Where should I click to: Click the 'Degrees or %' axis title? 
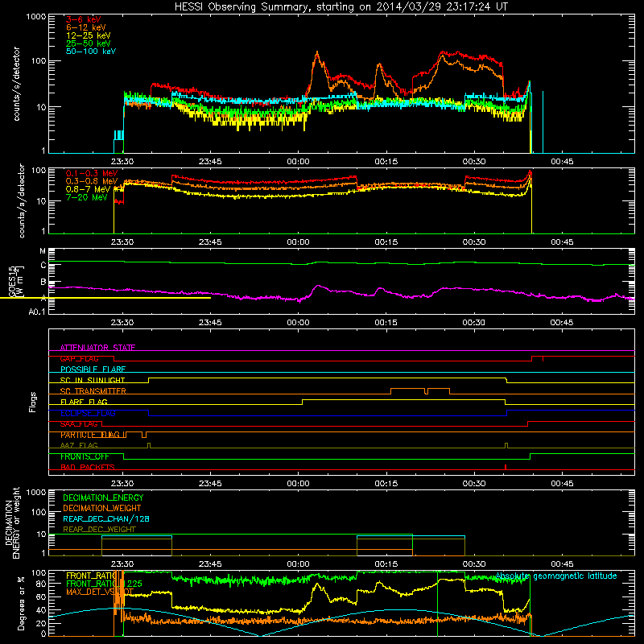click(21, 603)
